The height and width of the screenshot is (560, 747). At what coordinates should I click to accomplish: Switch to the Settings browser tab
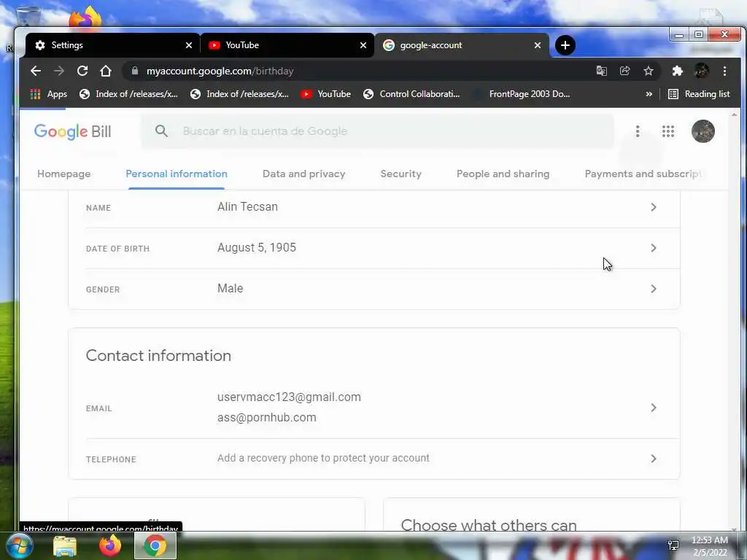click(x=112, y=45)
